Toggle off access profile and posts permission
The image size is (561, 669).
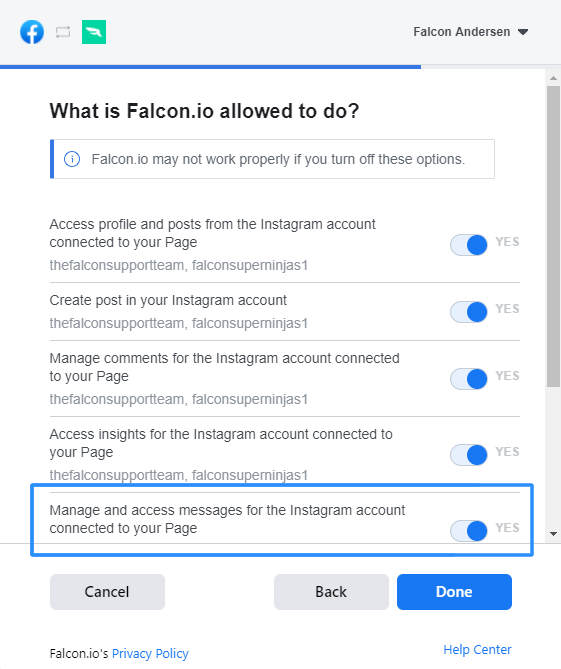pos(469,245)
